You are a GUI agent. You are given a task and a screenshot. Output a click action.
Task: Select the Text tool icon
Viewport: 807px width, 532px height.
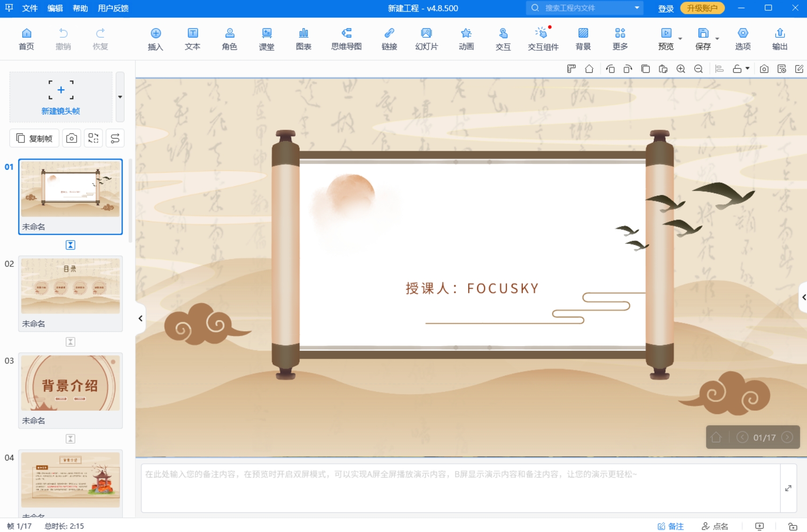(x=193, y=39)
